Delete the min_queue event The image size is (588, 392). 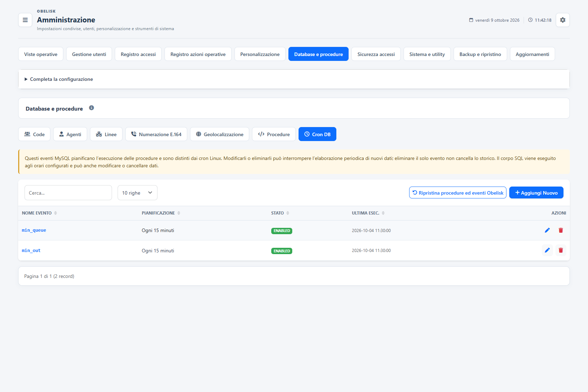(561, 230)
